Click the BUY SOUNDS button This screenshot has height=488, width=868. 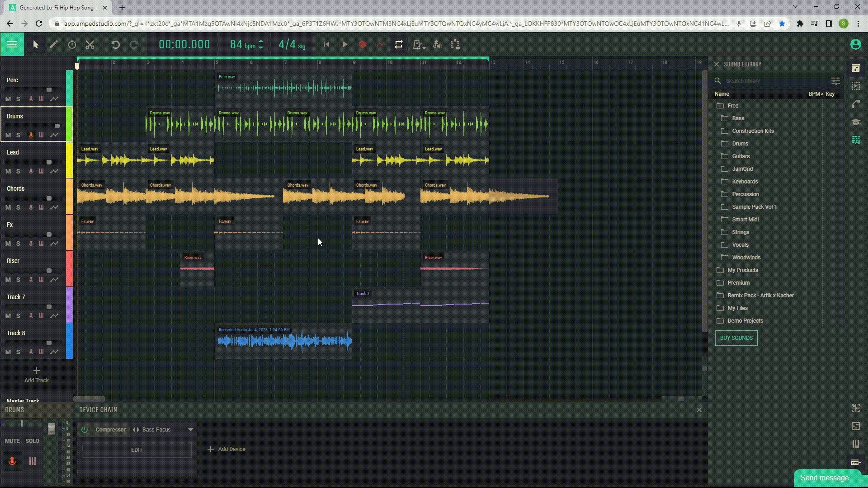click(736, 338)
